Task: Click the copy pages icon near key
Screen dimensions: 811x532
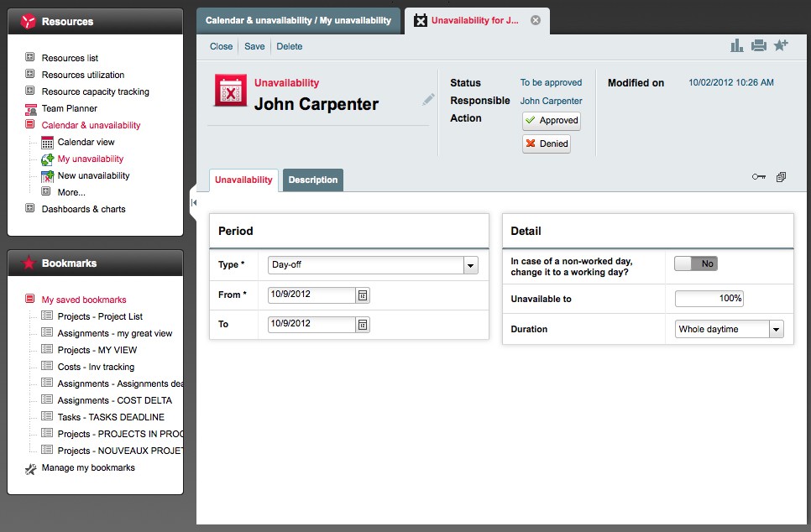Action: 781,177
